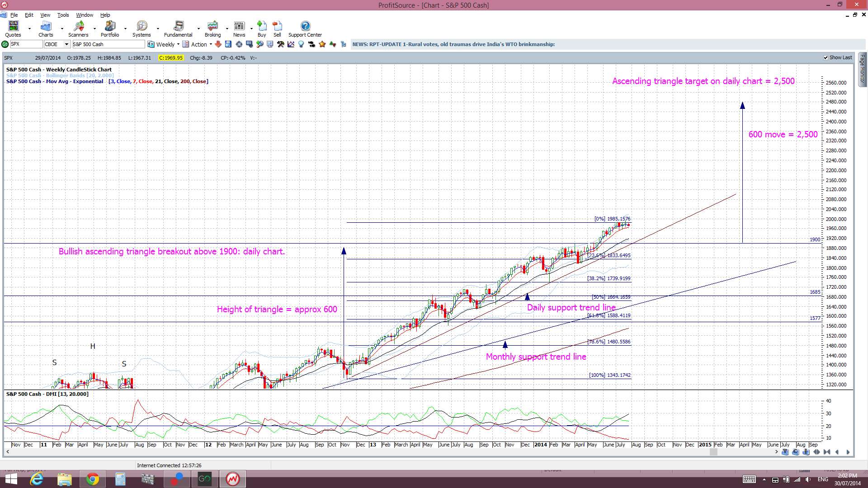868x488 pixels.
Task: Click the blue floppy disk save icon
Action: 228,44
